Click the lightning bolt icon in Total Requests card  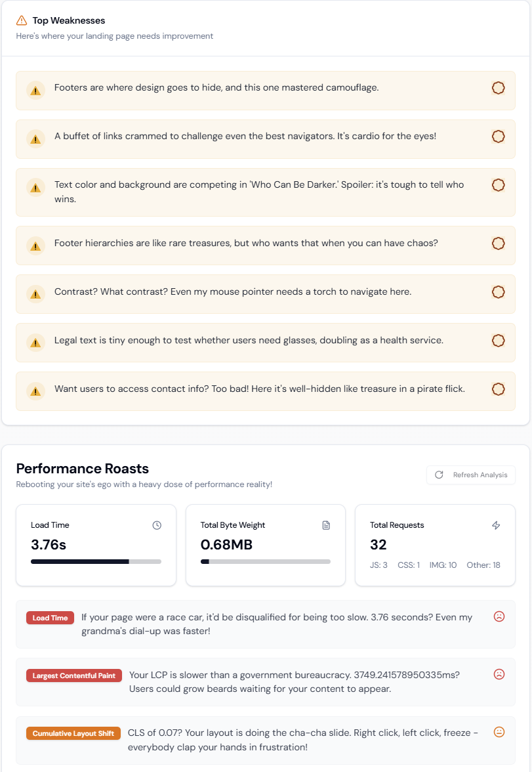point(496,525)
